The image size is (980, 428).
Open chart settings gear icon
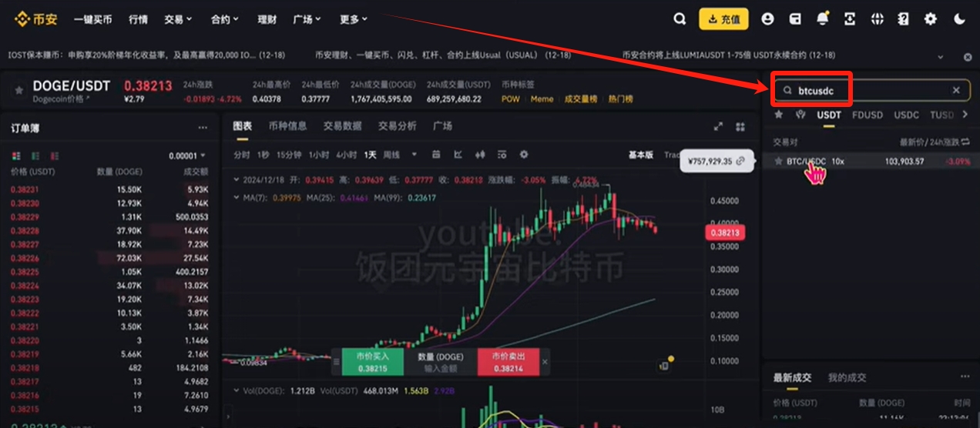pos(524,155)
